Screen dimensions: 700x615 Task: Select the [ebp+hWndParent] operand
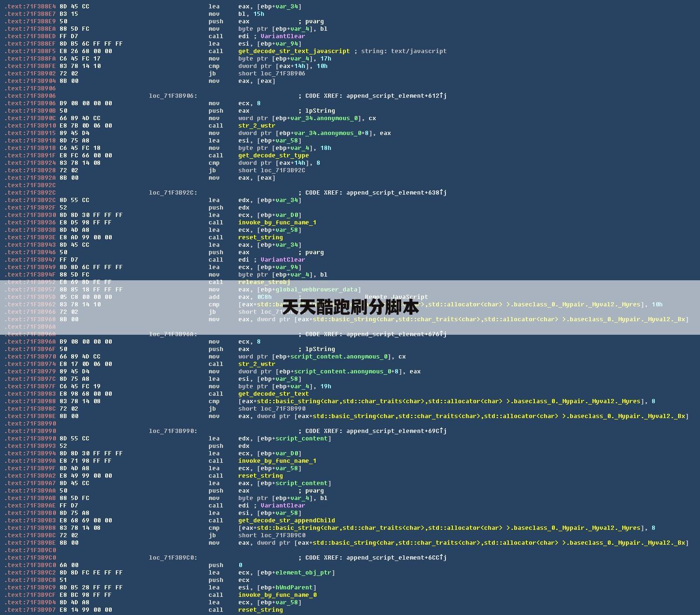[286, 588]
